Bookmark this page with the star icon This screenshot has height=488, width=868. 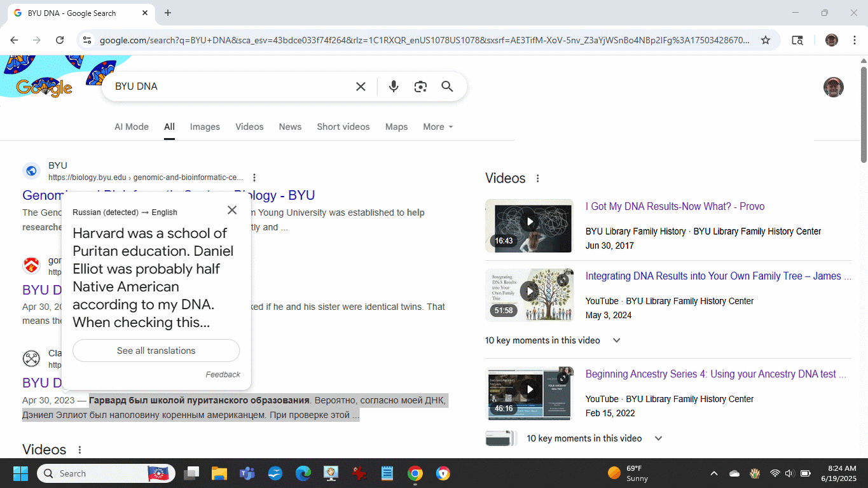(766, 40)
